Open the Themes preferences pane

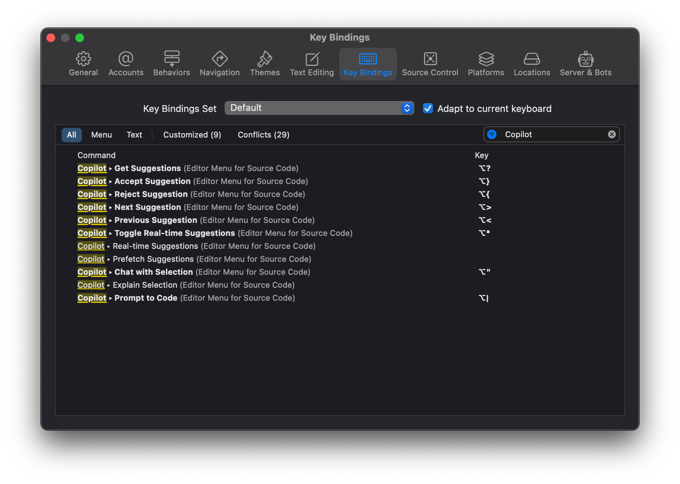265,64
